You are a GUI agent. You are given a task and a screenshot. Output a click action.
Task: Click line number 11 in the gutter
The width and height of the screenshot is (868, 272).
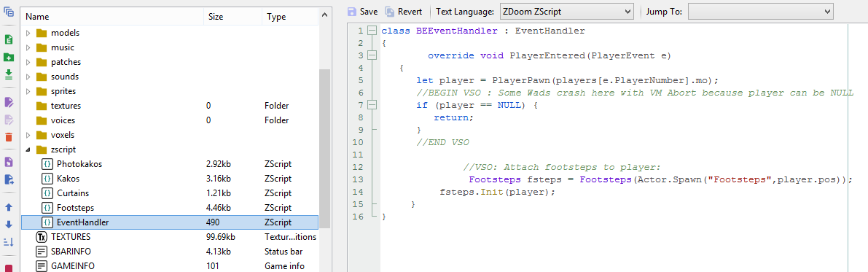coord(357,155)
